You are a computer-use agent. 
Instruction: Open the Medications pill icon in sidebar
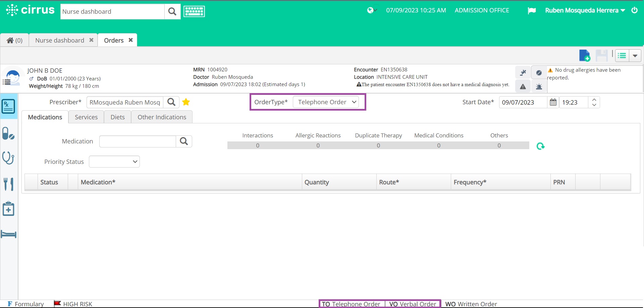8,133
